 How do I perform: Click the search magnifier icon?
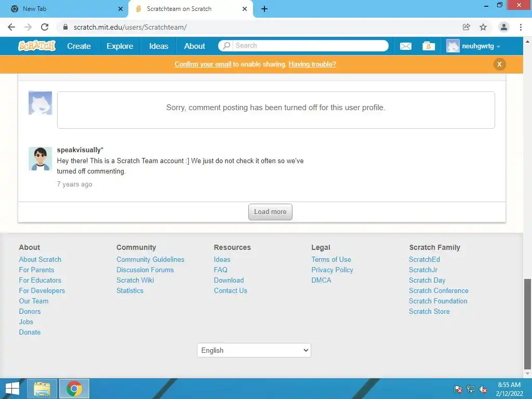click(227, 46)
